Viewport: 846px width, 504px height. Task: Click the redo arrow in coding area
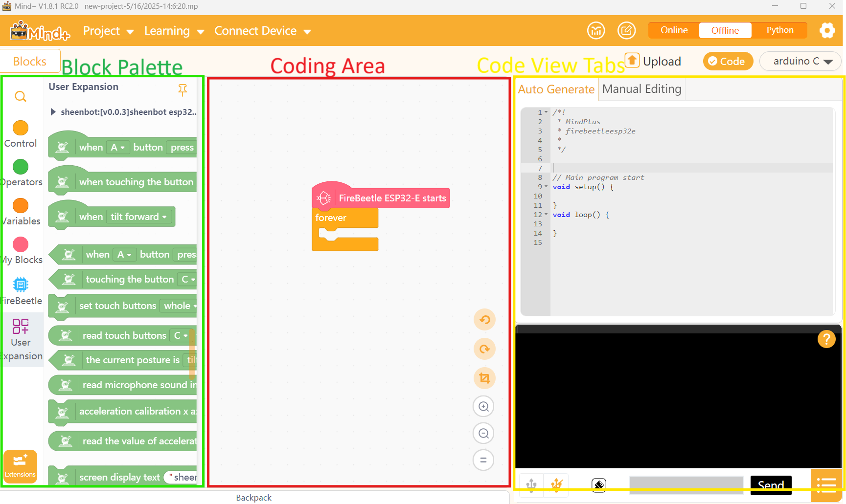tap(484, 349)
